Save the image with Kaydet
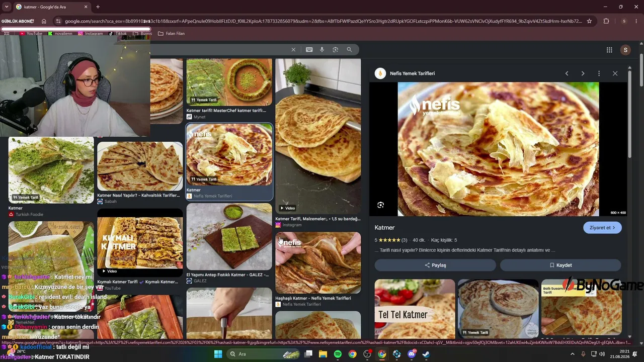 click(560, 265)
